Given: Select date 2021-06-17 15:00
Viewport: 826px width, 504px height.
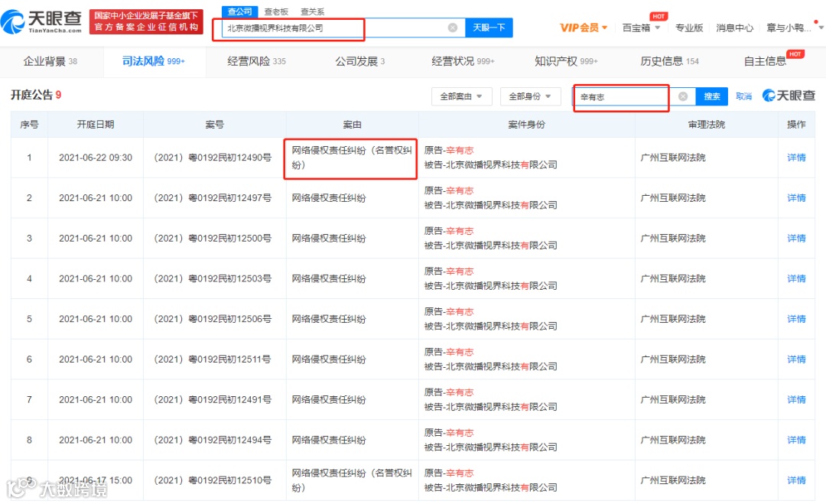Looking at the screenshot, I should coord(96,480).
